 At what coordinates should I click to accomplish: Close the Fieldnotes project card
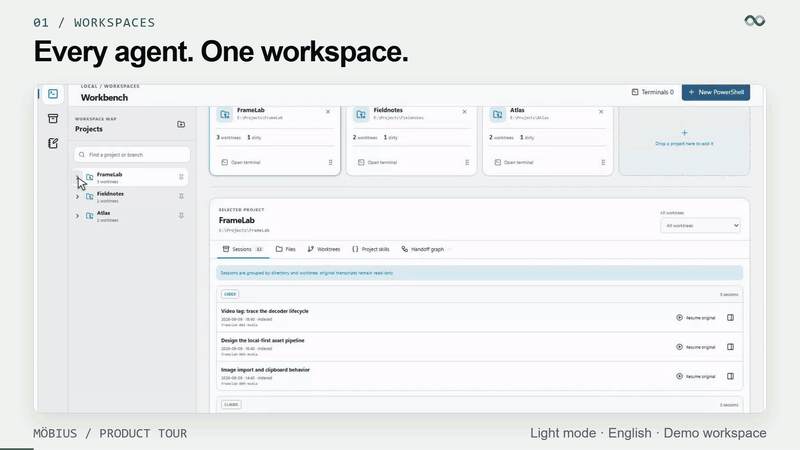(464, 112)
